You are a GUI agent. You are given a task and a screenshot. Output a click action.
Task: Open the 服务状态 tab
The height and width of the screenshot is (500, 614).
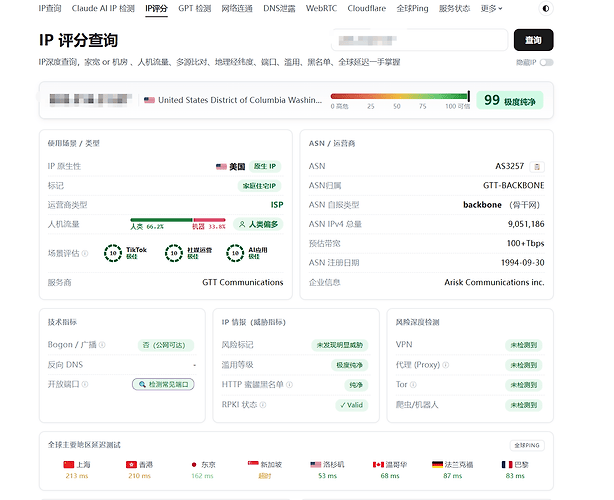pyautogui.click(x=454, y=9)
